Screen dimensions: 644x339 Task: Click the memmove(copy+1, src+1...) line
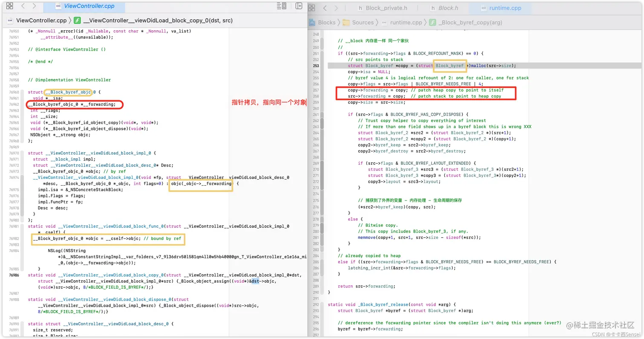tap(419, 237)
